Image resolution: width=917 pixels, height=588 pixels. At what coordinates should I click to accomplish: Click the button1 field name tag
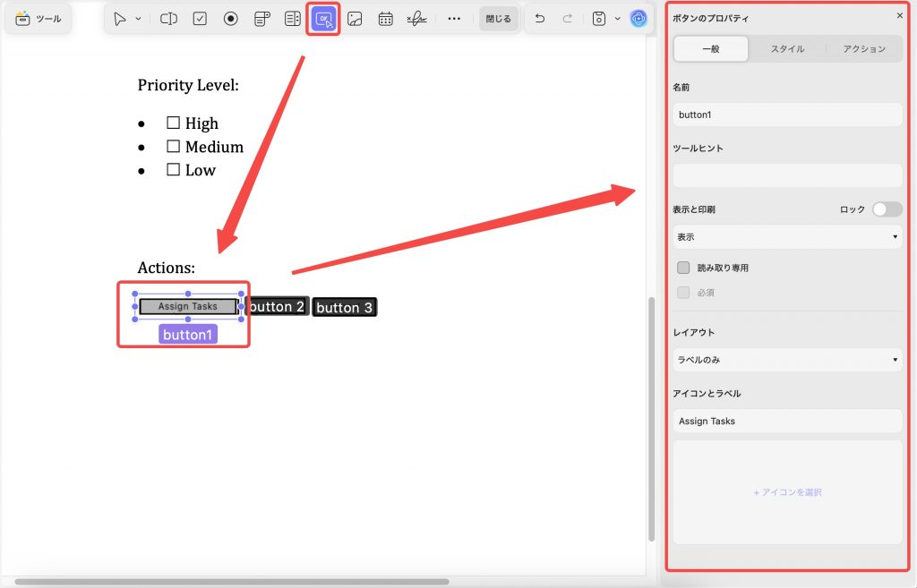point(188,335)
